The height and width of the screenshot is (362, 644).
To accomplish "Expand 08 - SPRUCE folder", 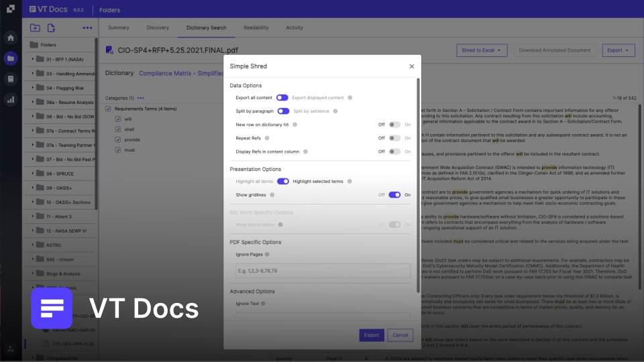I will point(33,174).
